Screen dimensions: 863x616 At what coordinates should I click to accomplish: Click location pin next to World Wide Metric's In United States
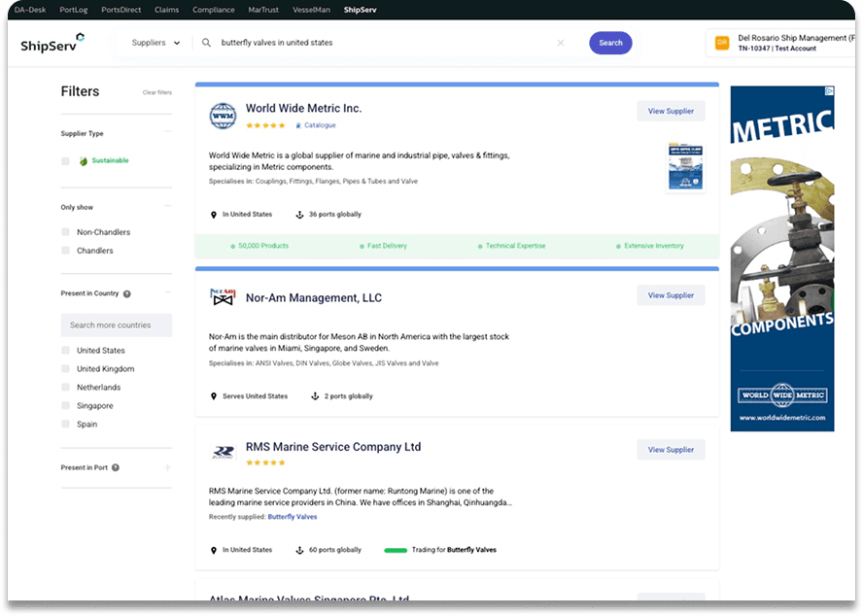pos(214,215)
